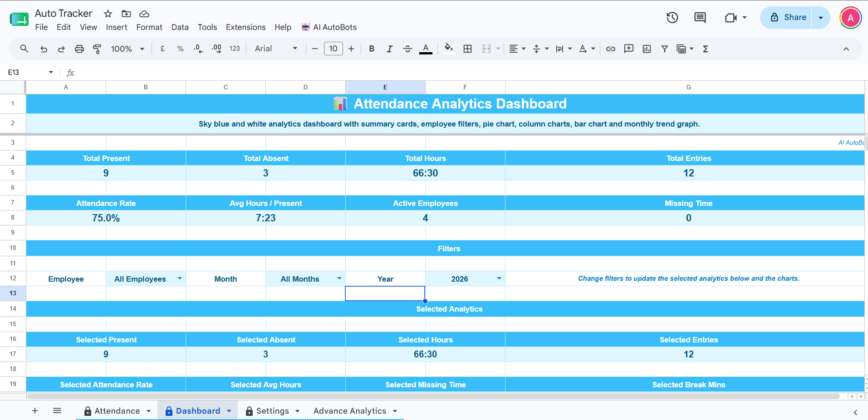Increase font size with plus button

pyautogui.click(x=351, y=49)
